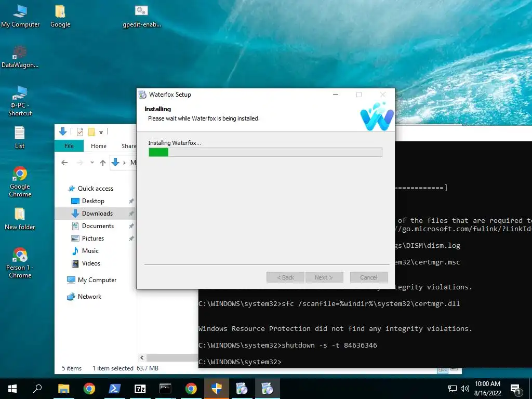Go forward in File Explorer navigation
532x399 pixels.
click(x=79, y=163)
